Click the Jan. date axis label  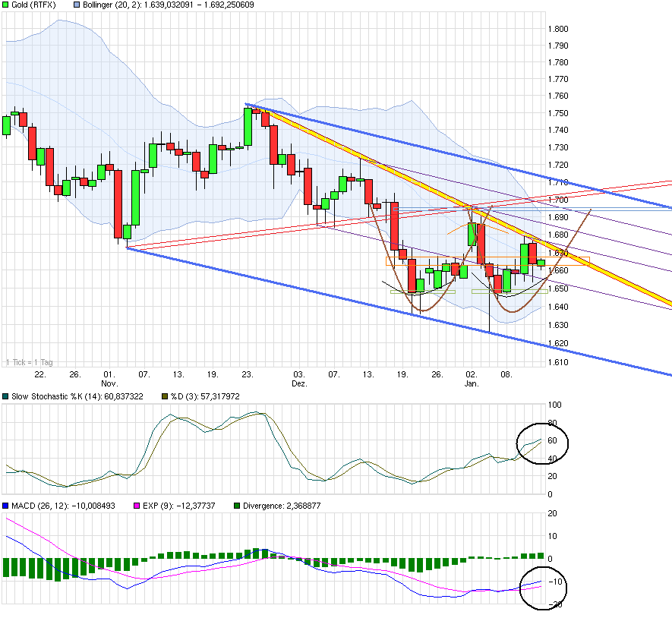(x=472, y=383)
